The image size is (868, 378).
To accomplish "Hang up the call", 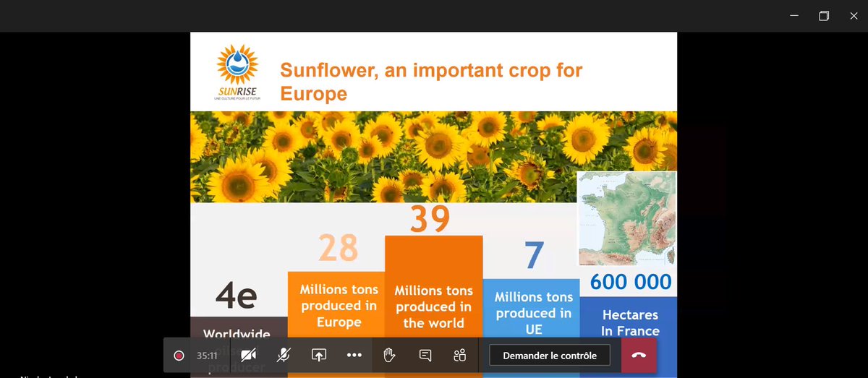I will (639, 356).
